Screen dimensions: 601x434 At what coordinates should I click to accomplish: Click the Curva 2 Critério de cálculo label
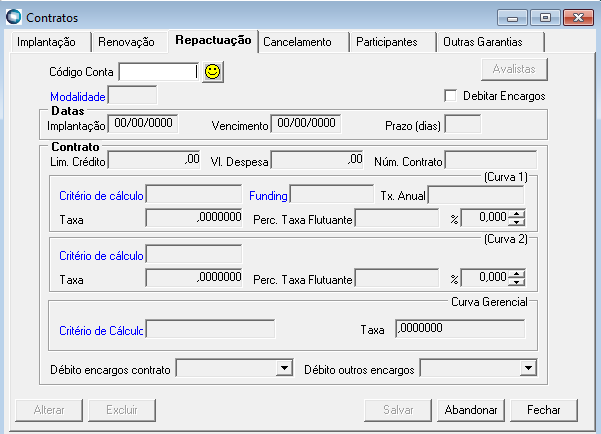(101, 256)
